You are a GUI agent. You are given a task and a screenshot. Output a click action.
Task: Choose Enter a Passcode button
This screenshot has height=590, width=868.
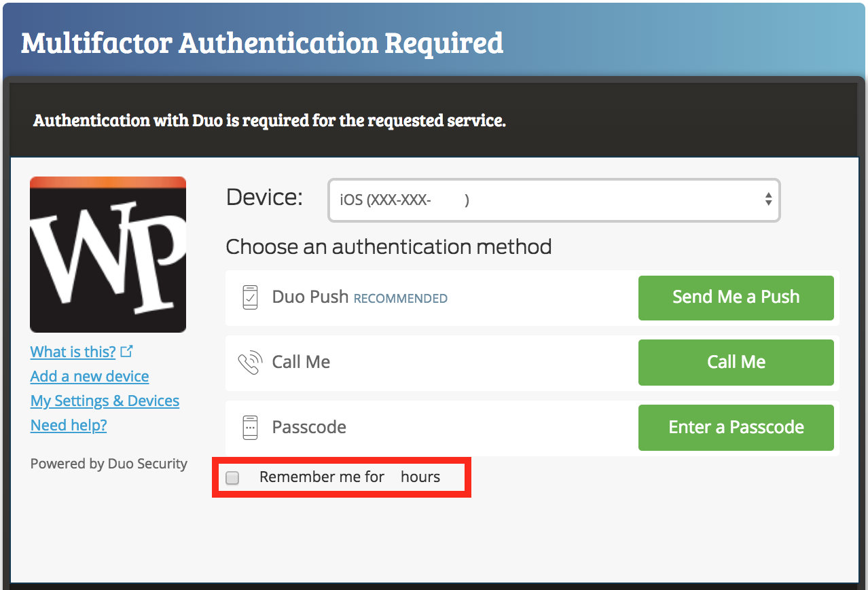coord(736,427)
